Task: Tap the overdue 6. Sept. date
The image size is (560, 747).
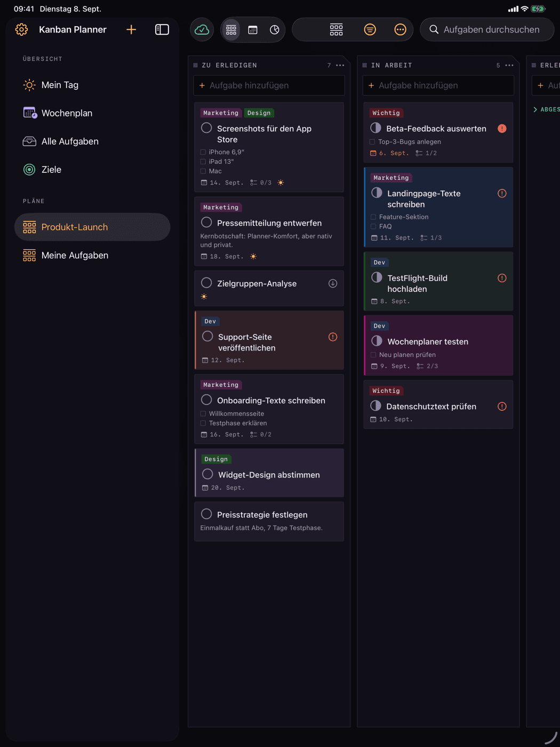Action: click(389, 153)
